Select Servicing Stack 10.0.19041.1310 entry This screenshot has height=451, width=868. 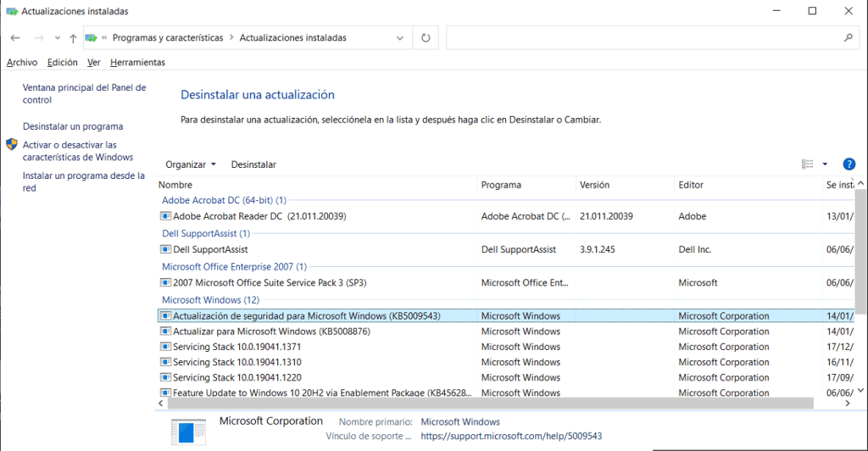coord(237,363)
